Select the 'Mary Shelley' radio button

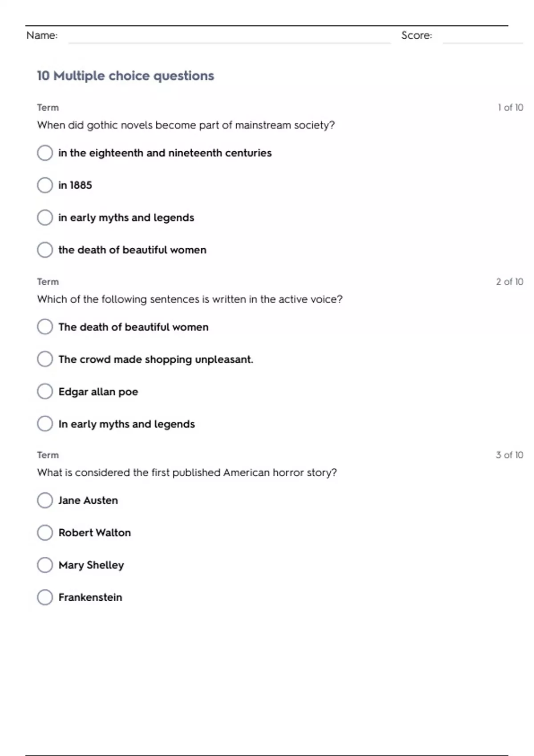tap(45, 565)
